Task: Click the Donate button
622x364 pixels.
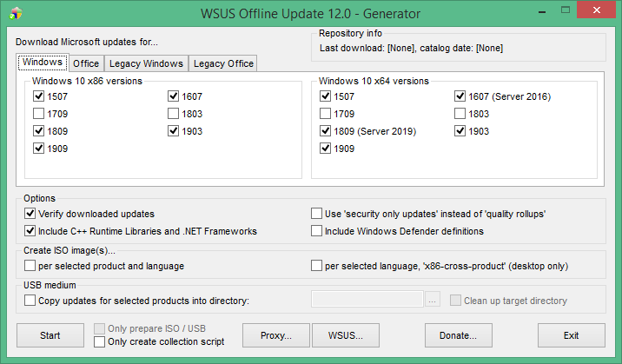Action: click(x=459, y=335)
